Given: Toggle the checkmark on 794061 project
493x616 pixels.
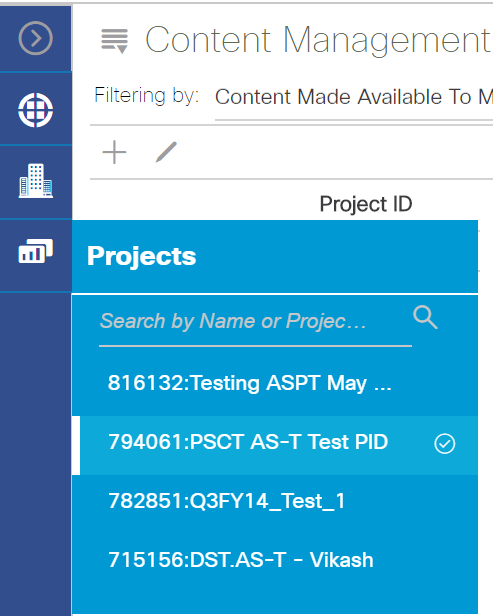Looking at the screenshot, I should tap(445, 444).
